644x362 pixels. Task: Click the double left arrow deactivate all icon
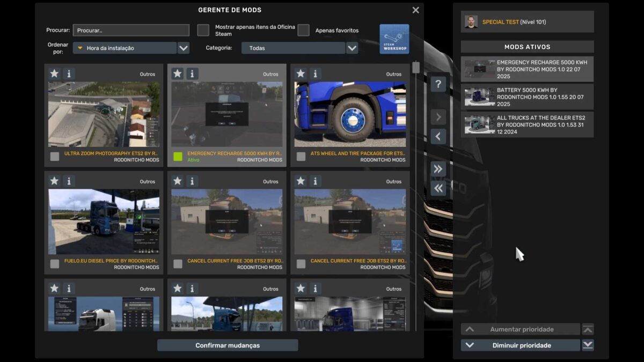[x=438, y=188]
